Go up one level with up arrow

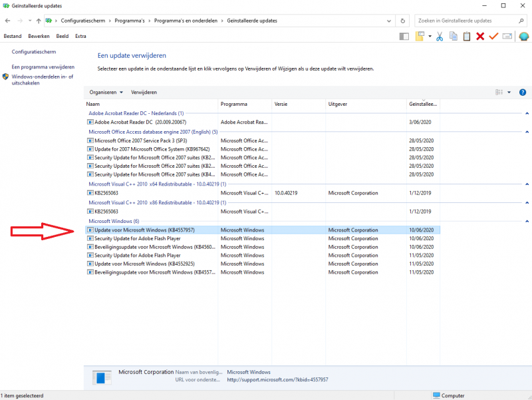[39, 21]
